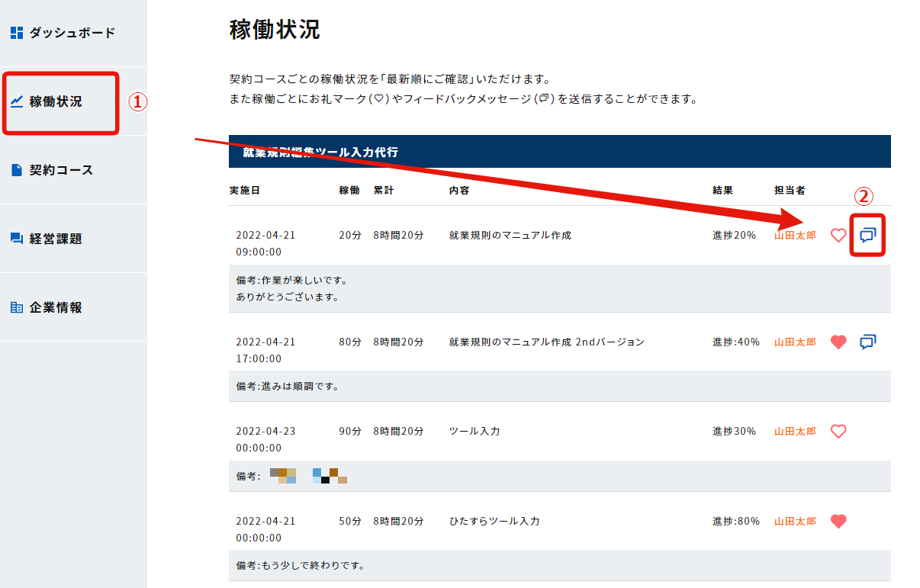Viewport: 920px width, 588px height.
Task: Click the 稼働状況 chart icon in sidebar
Action: click(x=17, y=101)
